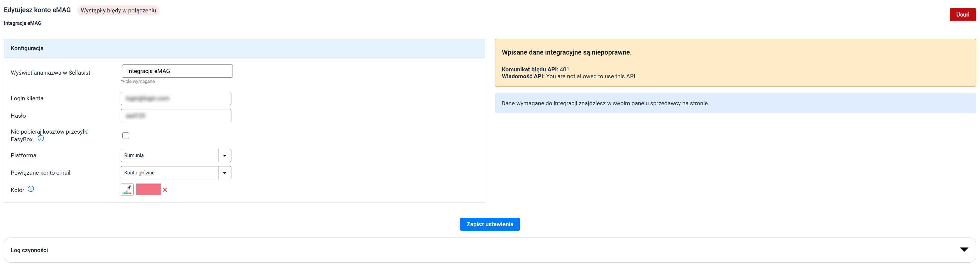Click the arrow button of Konto główne combo

click(225, 173)
